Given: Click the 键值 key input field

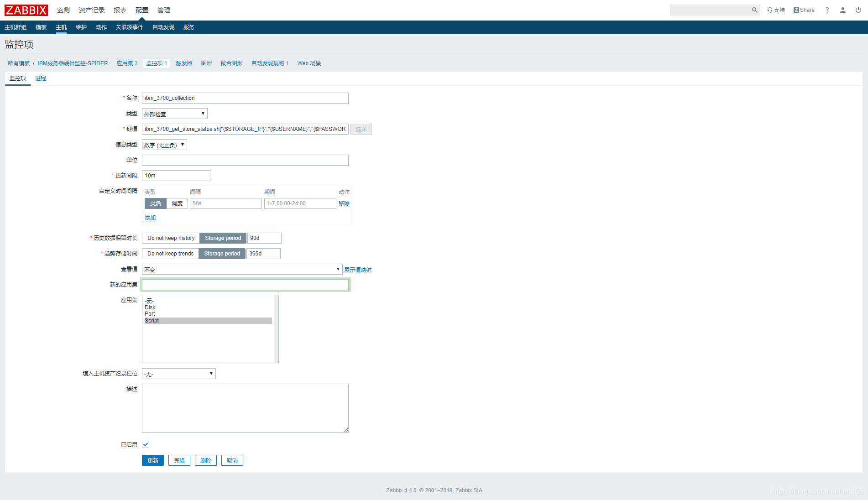Looking at the screenshot, I should tap(245, 129).
